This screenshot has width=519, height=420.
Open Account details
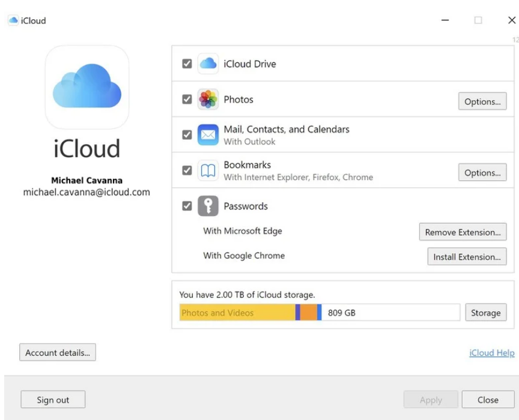[x=58, y=353]
